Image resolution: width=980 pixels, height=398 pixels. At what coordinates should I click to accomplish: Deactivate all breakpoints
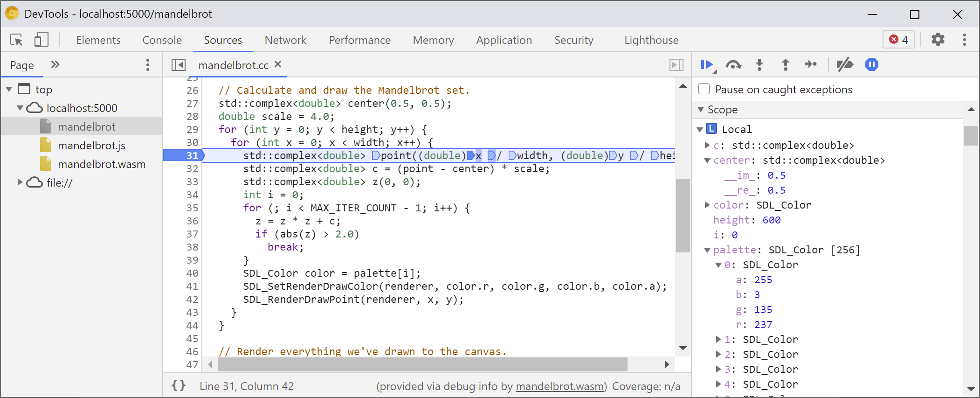pos(844,65)
